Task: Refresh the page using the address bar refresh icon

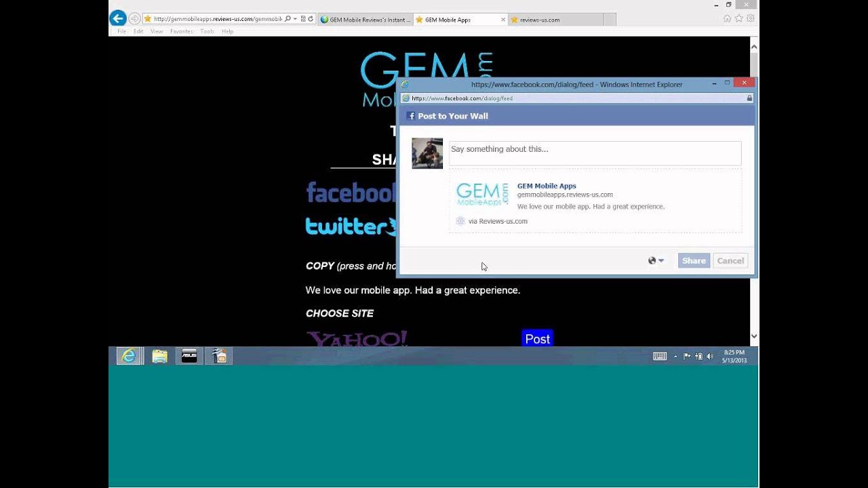Action: [x=311, y=19]
